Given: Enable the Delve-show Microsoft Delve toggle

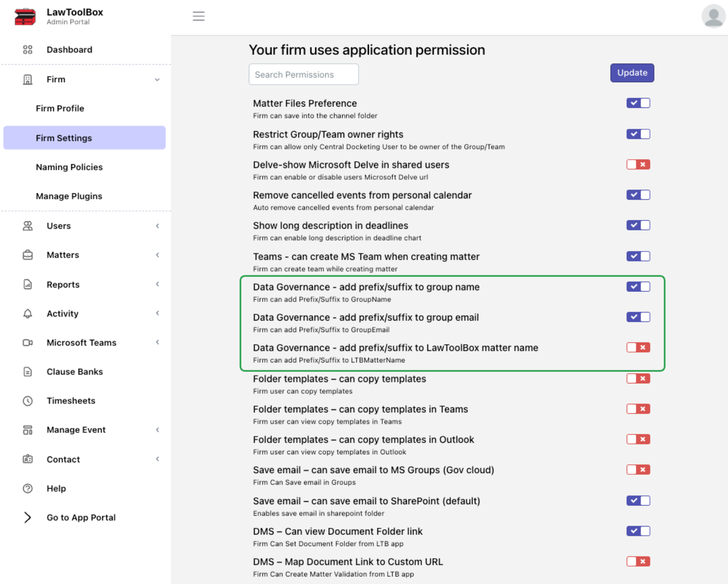Looking at the screenshot, I should coord(638,165).
